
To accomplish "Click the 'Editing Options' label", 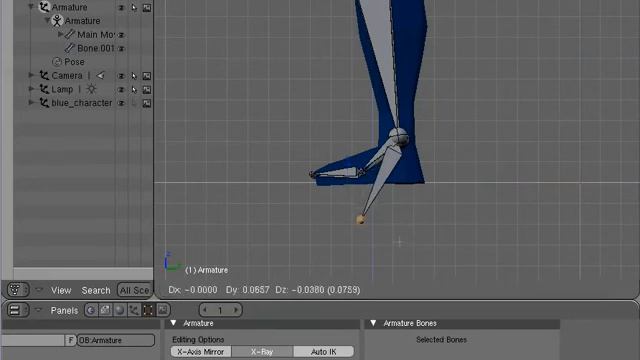I will [x=198, y=340].
